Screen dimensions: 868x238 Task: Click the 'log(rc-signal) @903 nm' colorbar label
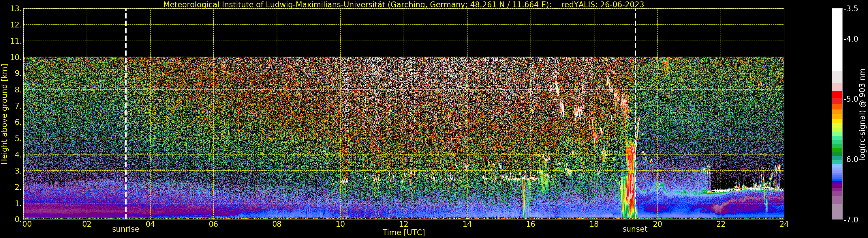862,114
